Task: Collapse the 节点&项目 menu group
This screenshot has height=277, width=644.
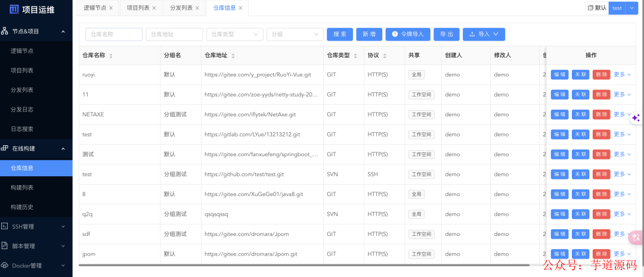Action: [63, 31]
